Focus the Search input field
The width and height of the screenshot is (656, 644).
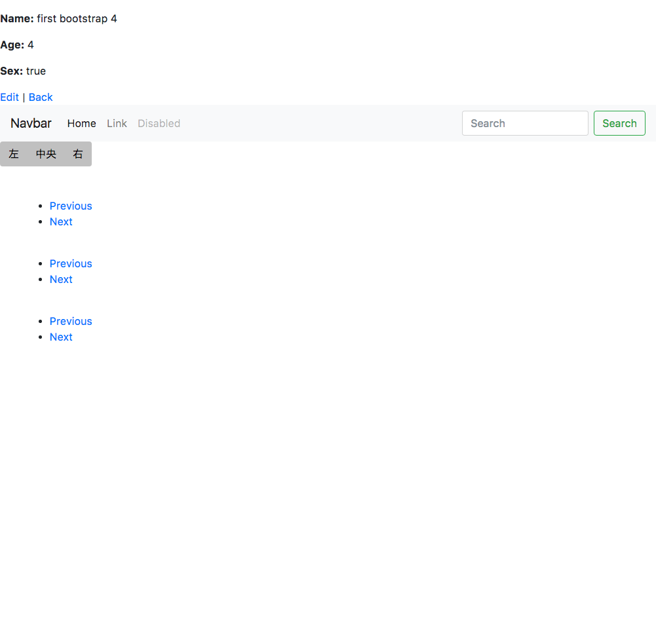525,123
